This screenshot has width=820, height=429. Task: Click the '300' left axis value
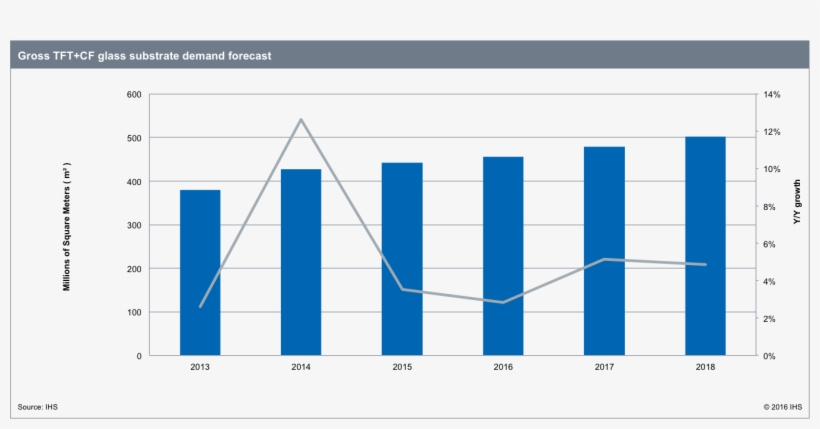point(134,225)
